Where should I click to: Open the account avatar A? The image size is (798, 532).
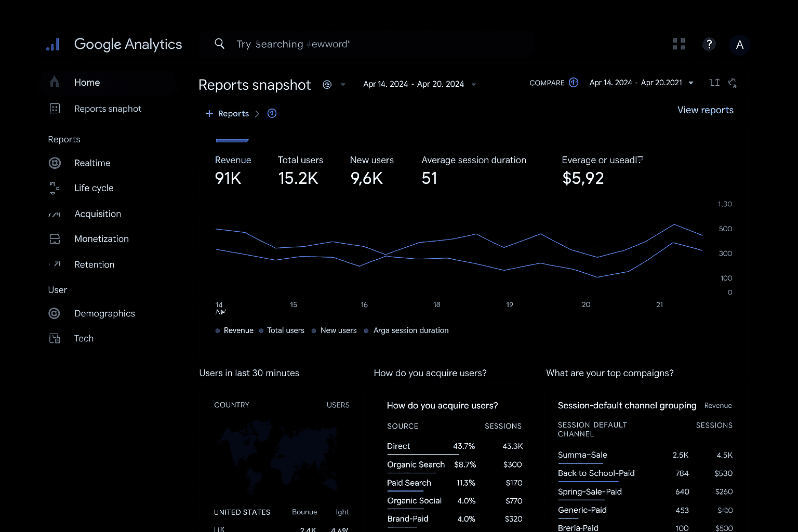click(x=740, y=45)
